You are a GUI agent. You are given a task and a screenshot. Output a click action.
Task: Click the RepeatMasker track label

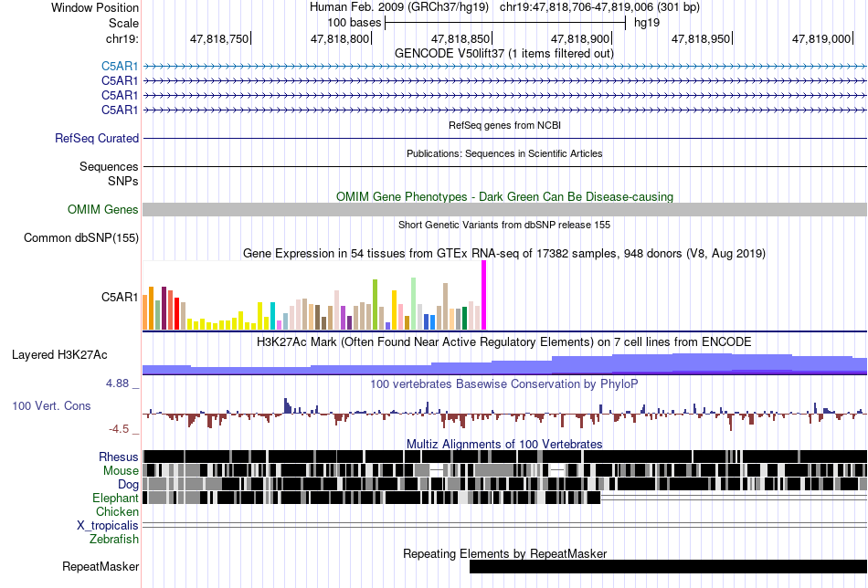[x=101, y=566]
